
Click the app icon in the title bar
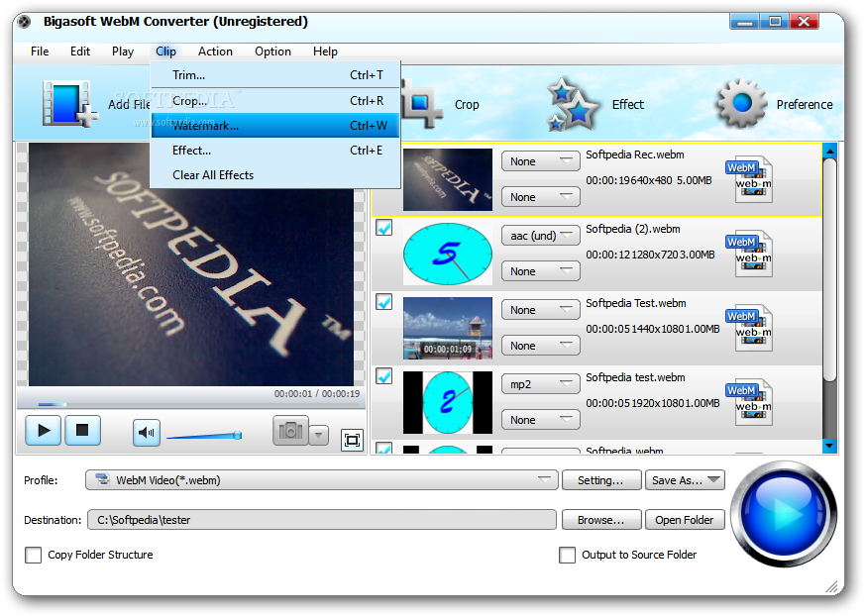[24, 22]
